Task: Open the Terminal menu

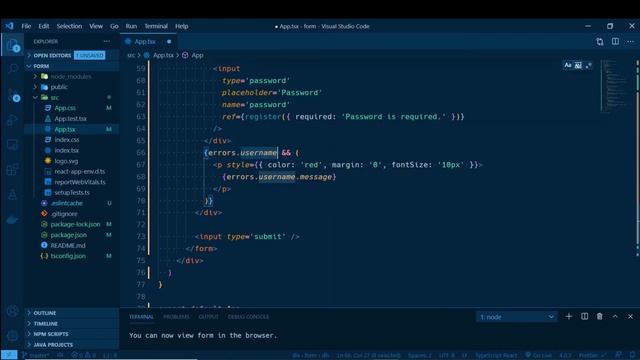Action: (x=156, y=26)
